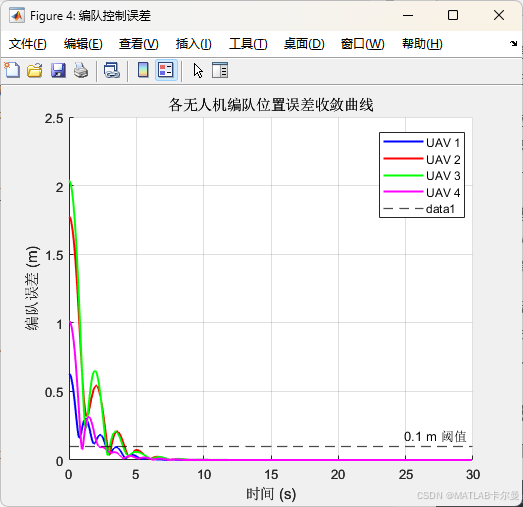Print the figure using printer icon

click(x=81, y=70)
